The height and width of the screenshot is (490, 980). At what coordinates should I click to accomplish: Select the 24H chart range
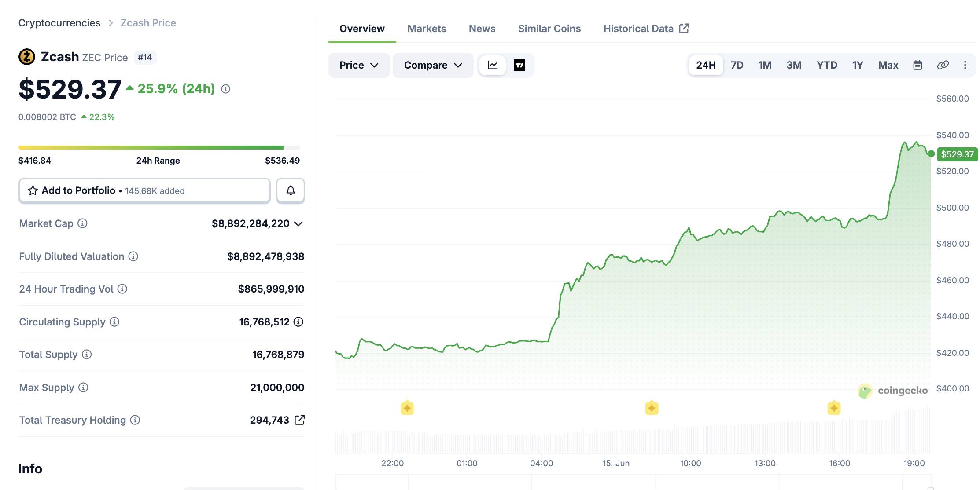pyautogui.click(x=706, y=65)
